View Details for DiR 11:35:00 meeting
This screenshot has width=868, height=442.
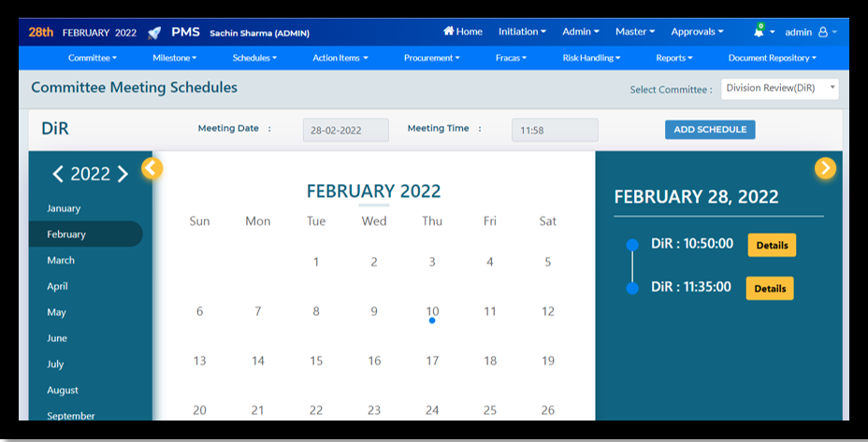tap(770, 289)
